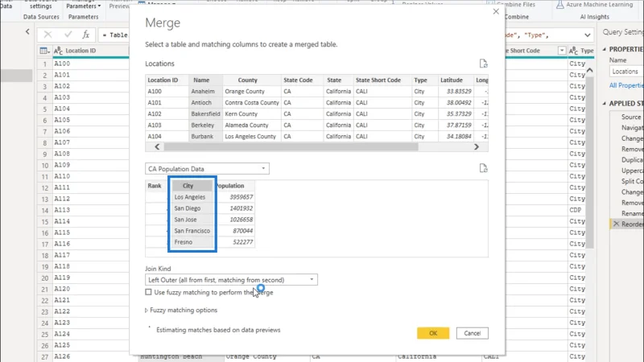Open State Short Code column filter dropdown
The width and height of the screenshot is (644, 362).
click(561, 51)
